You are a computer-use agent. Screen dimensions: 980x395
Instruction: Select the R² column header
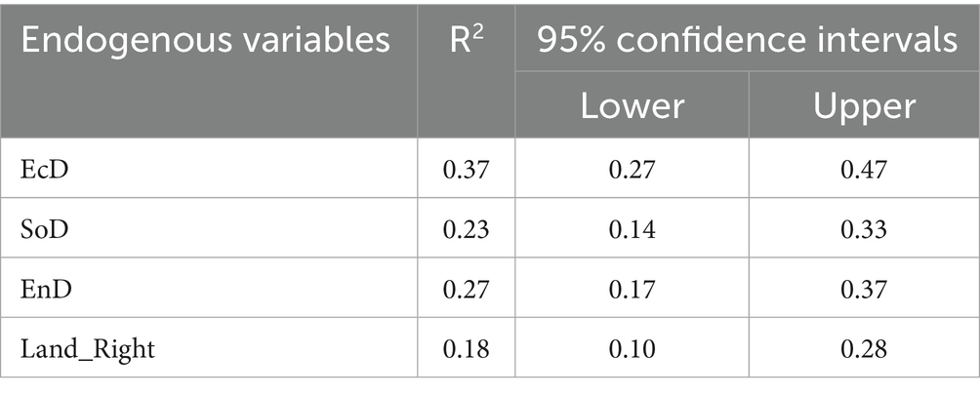point(467,42)
